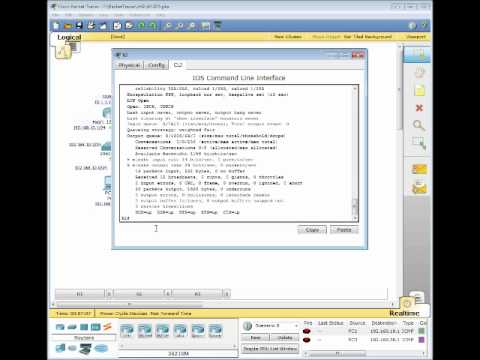Switch to the Physical tab in router dialog
480x360 pixels.
pyautogui.click(x=129, y=65)
